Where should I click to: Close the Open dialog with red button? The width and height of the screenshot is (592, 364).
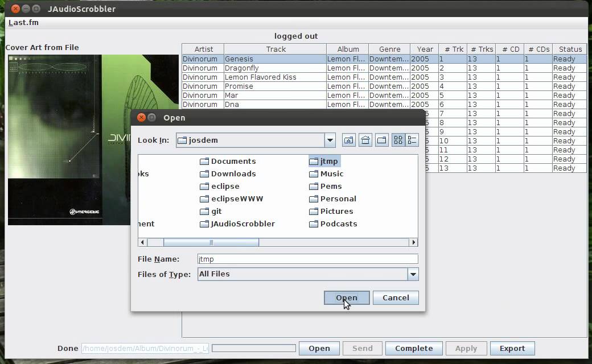(141, 117)
